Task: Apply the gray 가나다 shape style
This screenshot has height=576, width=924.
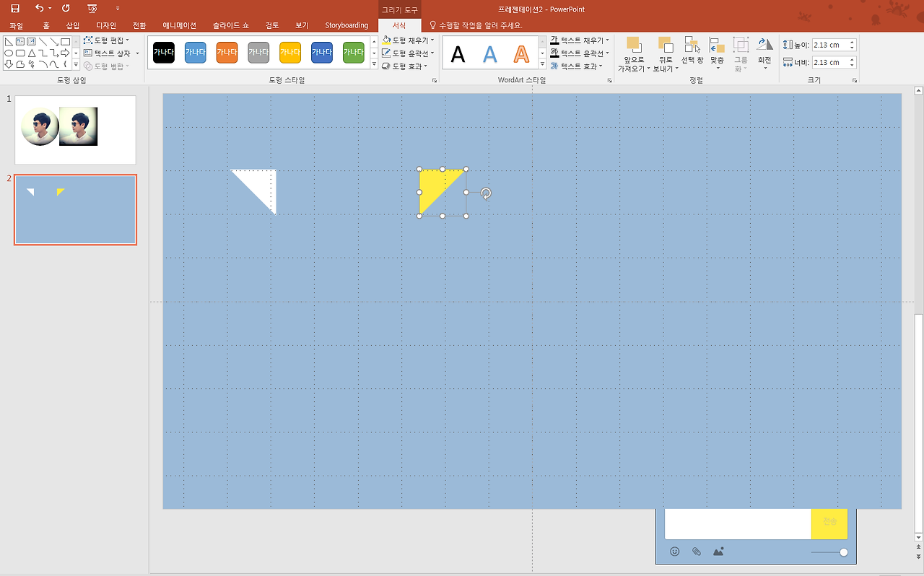Action: coord(258,52)
